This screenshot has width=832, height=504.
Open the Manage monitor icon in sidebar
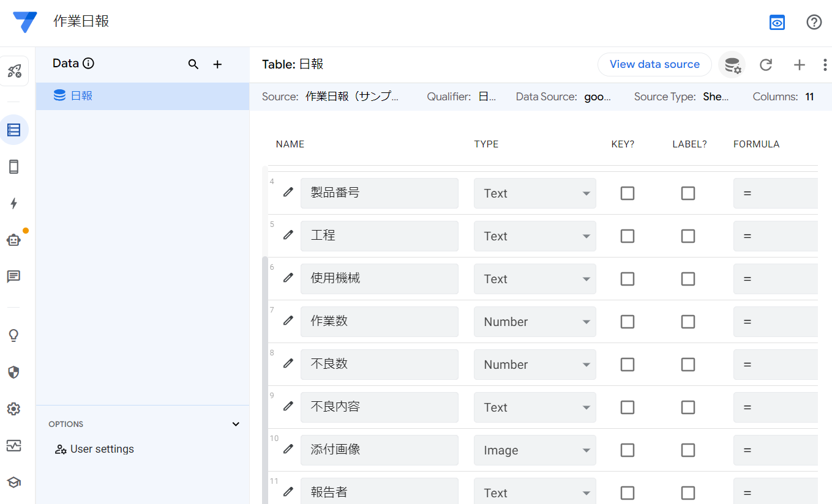pyautogui.click(x=14, y=445)
